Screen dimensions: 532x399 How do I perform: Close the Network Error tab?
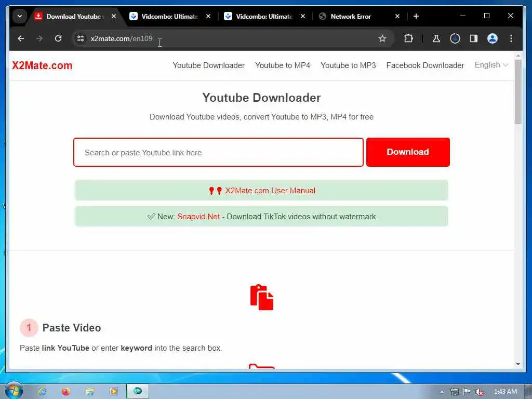pyautogui.click(x=397, y=16)
